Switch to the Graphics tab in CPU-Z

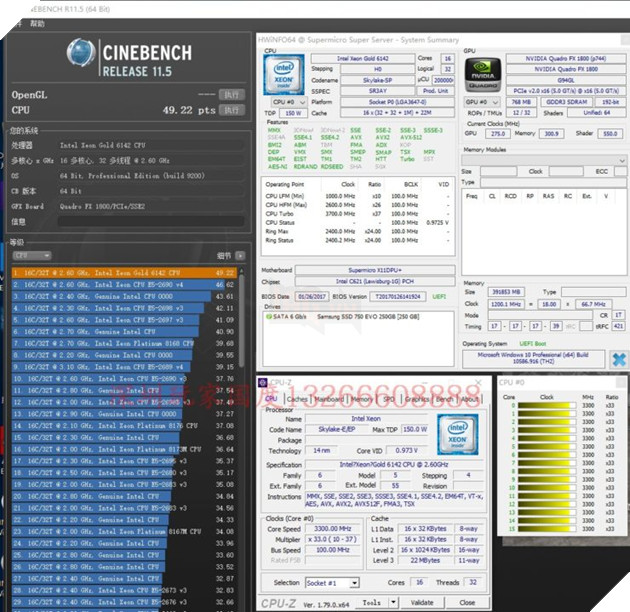coord(417,399)
